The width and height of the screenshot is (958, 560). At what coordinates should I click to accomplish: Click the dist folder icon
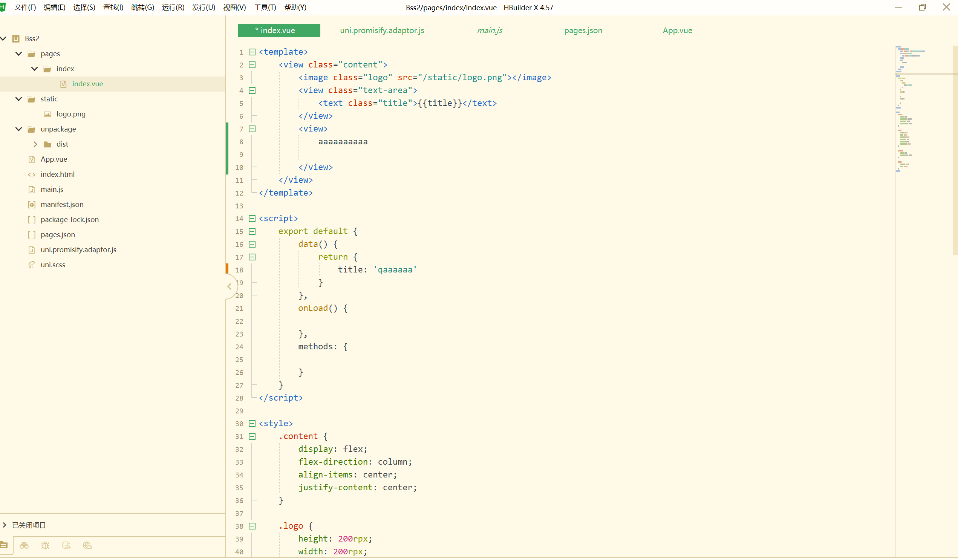pos(47,144)
